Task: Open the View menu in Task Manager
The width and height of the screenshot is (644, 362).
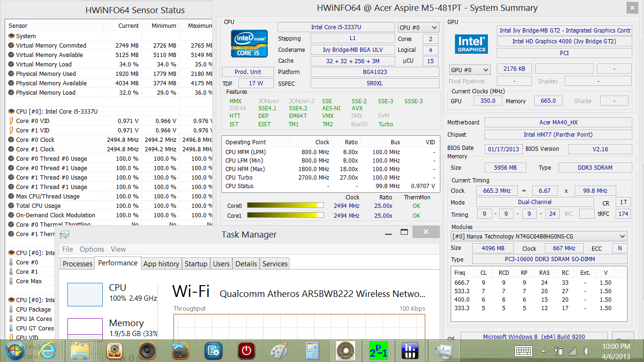Action: pyautogui.click(x=118, y=249)
